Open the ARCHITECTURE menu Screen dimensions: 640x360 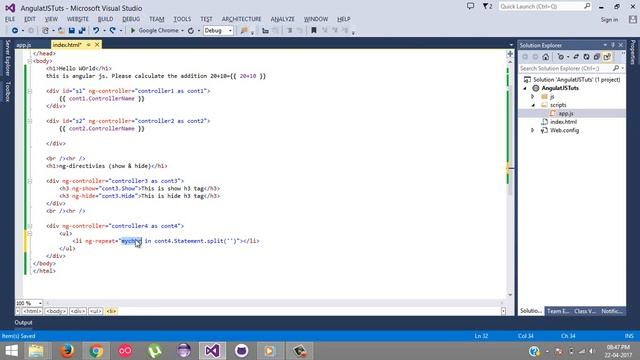tap(241, 19)
